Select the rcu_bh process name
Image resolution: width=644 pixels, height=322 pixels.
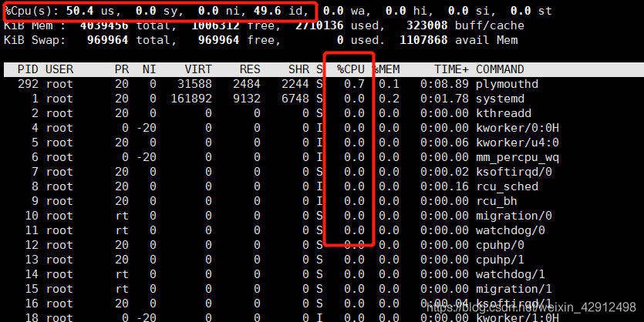[497, 201]
